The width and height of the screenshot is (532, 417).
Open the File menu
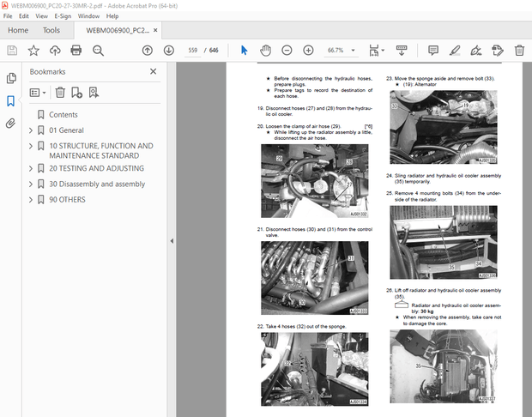8,16
